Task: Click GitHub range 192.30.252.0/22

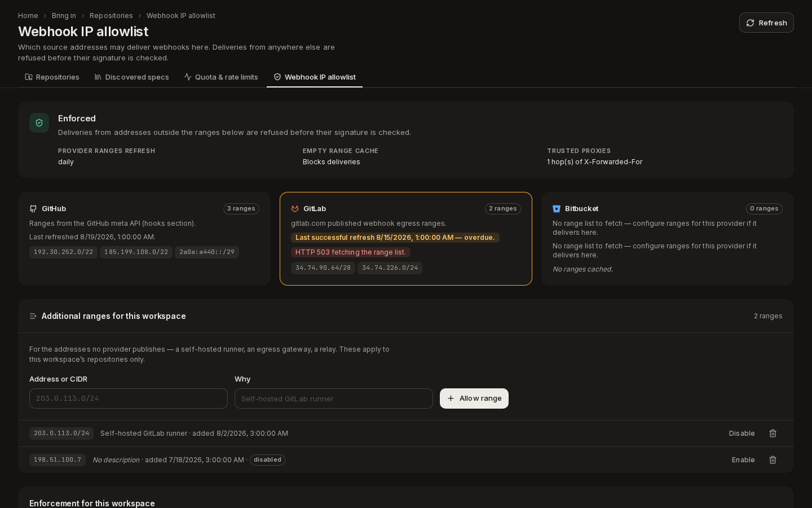Action: coord(63,252)
